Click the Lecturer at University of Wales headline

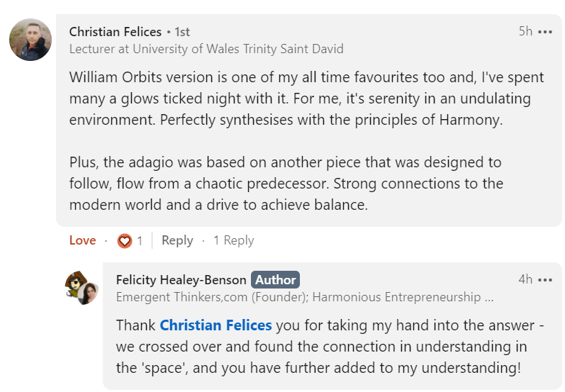(x=206, y=49)
